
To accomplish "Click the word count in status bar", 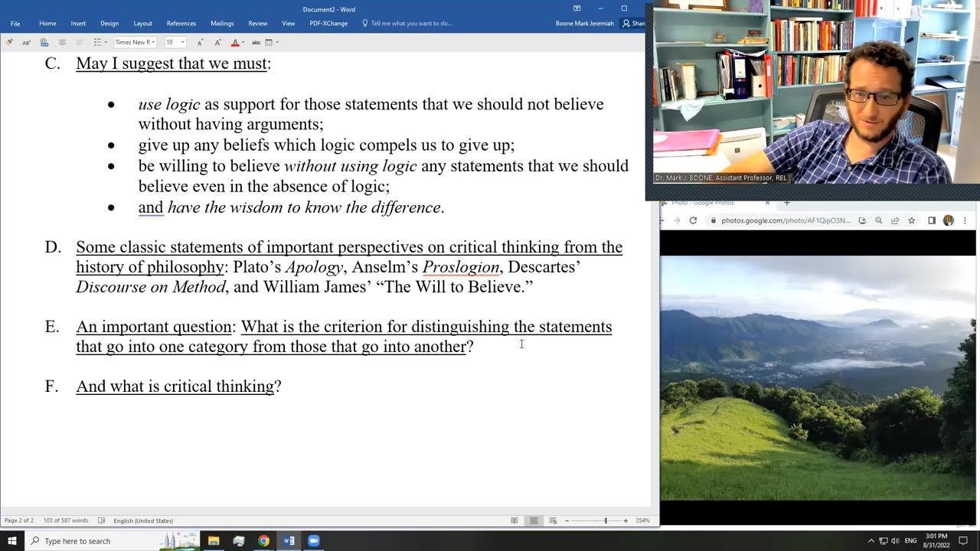I will tap(66, 520).
